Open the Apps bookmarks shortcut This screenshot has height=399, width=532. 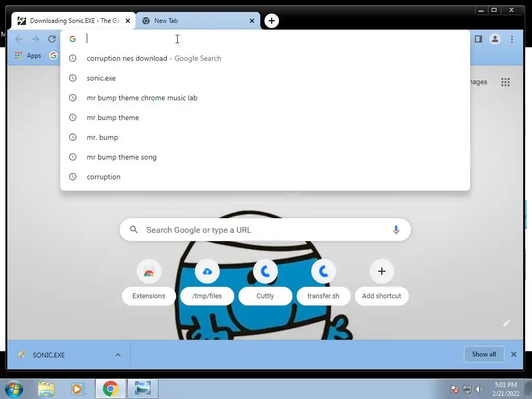pos(28,55)
